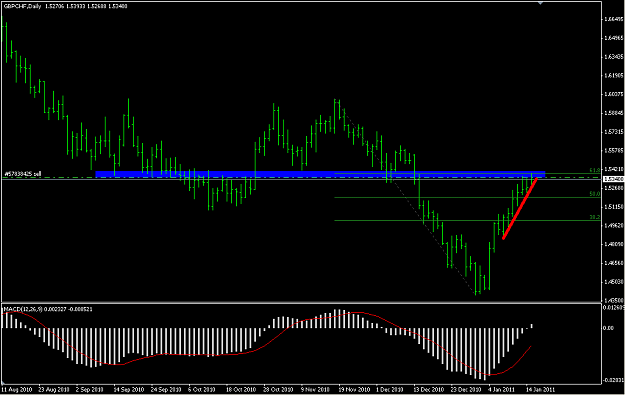
Task: Click the 1.60075 price axis label
Action: tap(613, 94)
